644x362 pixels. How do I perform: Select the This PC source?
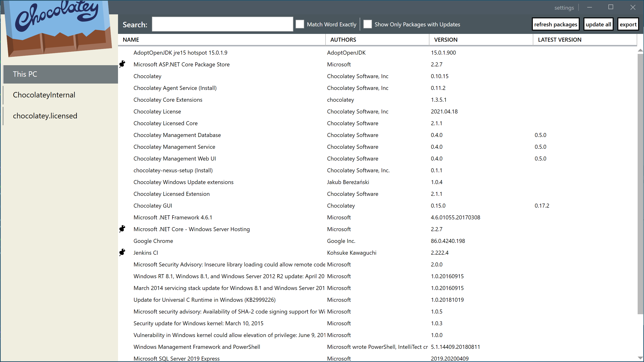[x=61, y=74]
